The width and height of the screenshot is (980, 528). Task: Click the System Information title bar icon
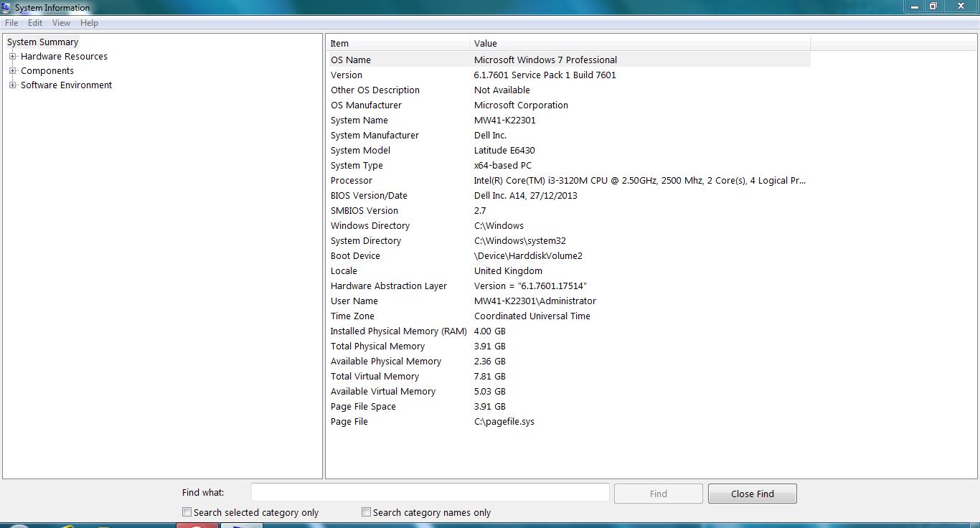click(6, 8)
